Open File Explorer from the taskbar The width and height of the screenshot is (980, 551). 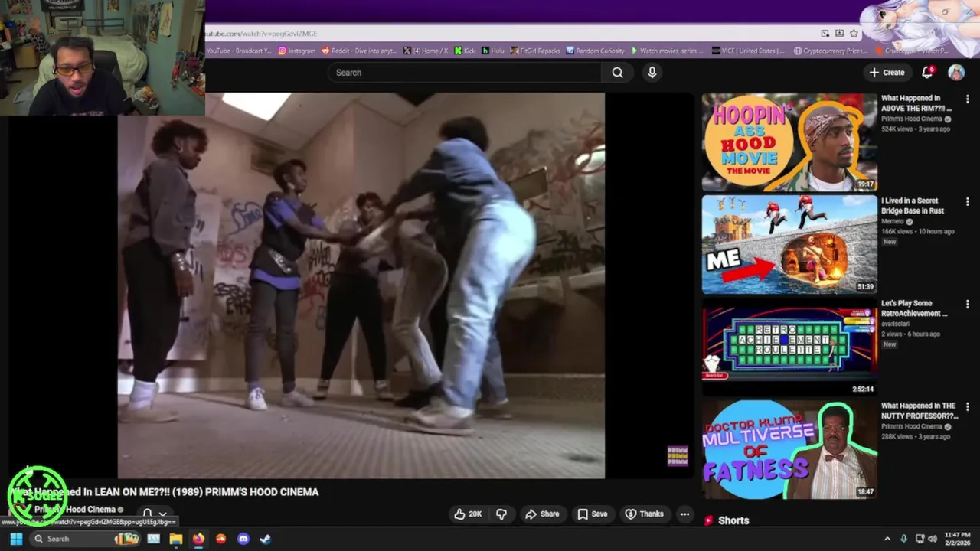click(176, 539)
